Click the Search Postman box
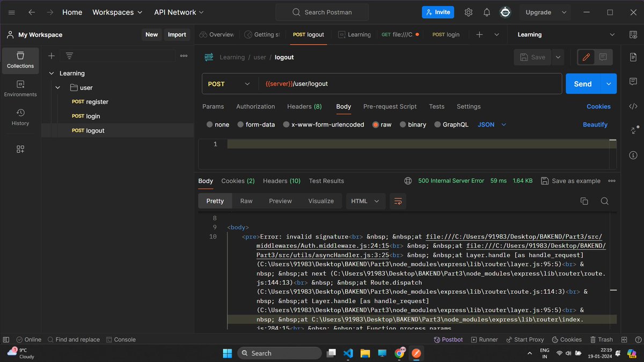The width and height of the screenshot is (644, 362). (x=322, y=12)
